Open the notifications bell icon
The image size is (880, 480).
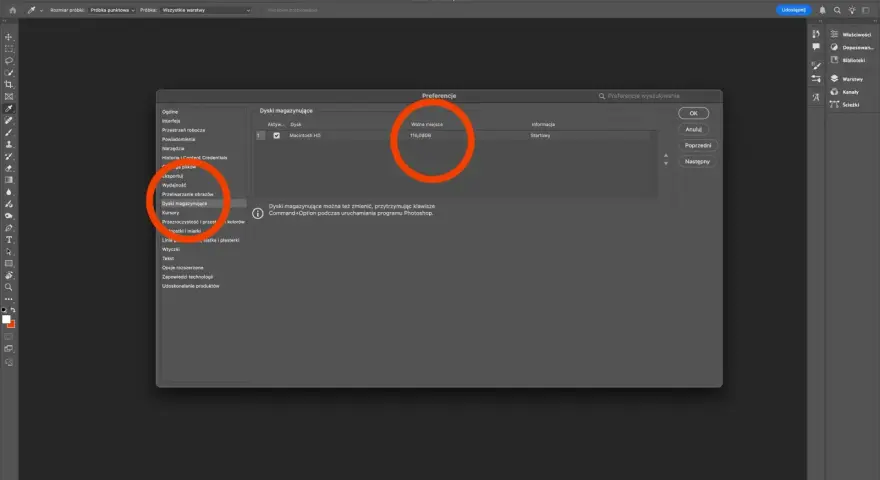(822, 10)
